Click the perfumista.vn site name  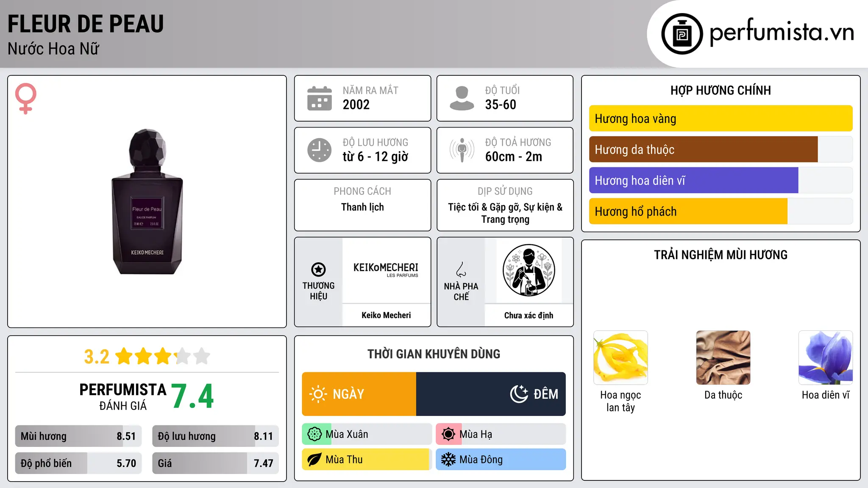pos(782,32)
